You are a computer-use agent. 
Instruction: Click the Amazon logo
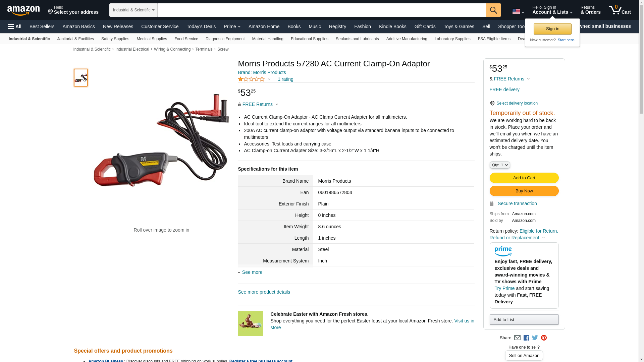23,10
